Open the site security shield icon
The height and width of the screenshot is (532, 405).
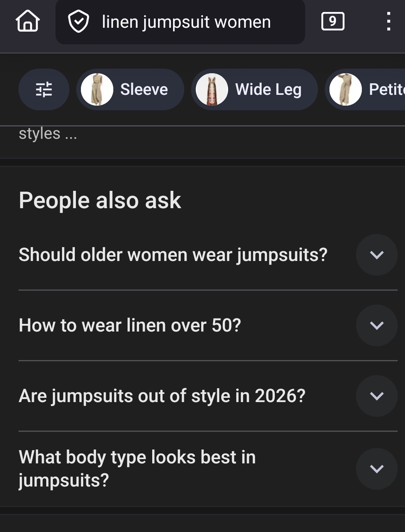coord(79,22)
